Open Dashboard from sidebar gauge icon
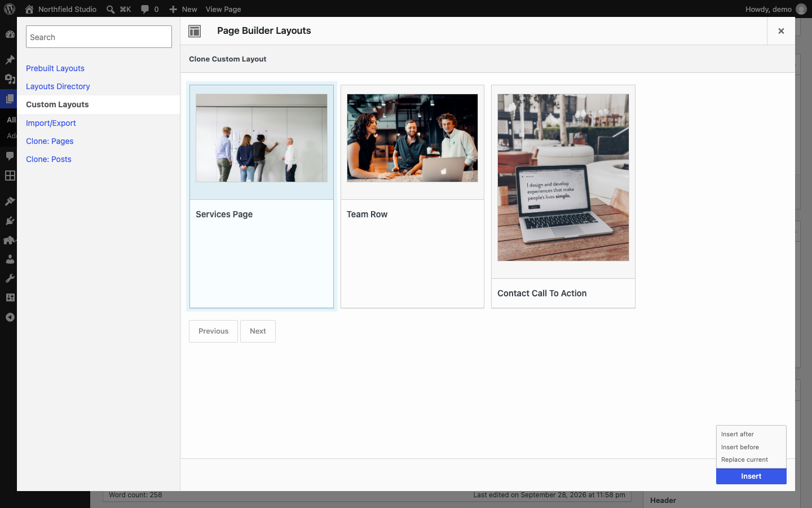Image resolution: width=812 pixels, height=508 pixels. [x=10, y=34]
